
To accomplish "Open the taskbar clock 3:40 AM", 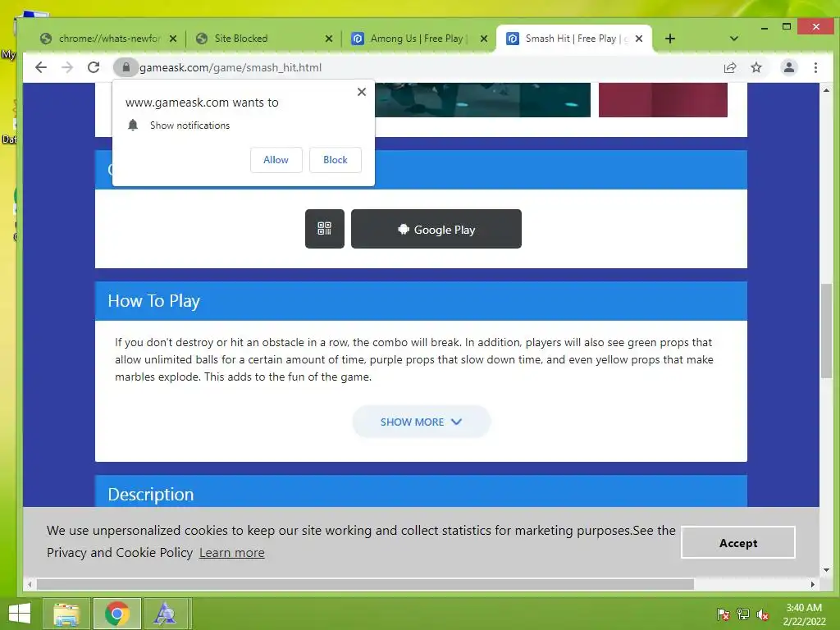I will (x=804, y=614).
